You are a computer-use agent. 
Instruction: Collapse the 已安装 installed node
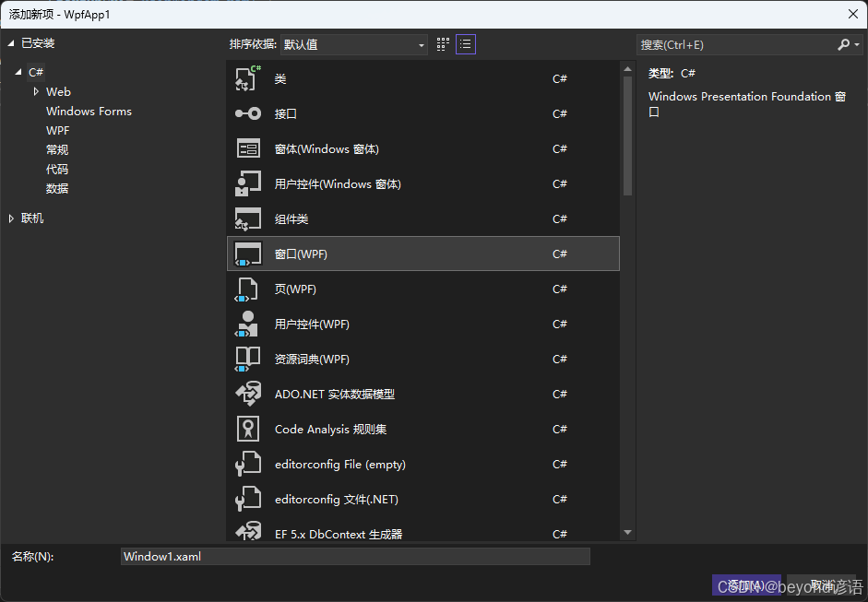[11, 43]
